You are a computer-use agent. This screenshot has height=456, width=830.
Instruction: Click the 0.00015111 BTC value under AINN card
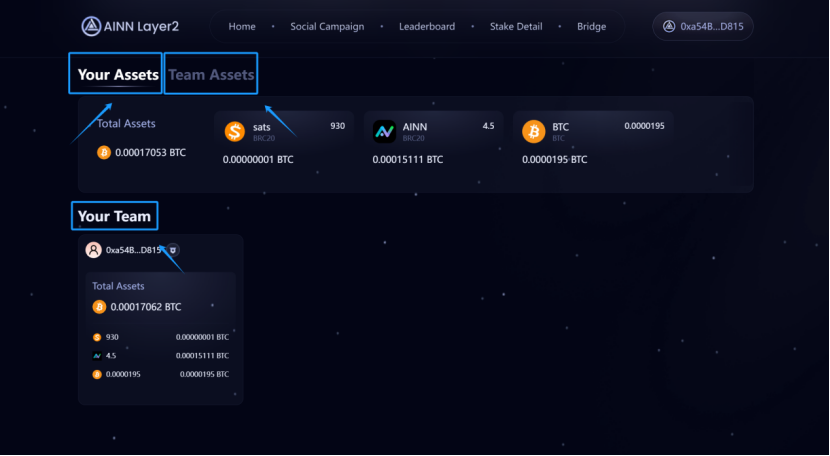[408, 159]
